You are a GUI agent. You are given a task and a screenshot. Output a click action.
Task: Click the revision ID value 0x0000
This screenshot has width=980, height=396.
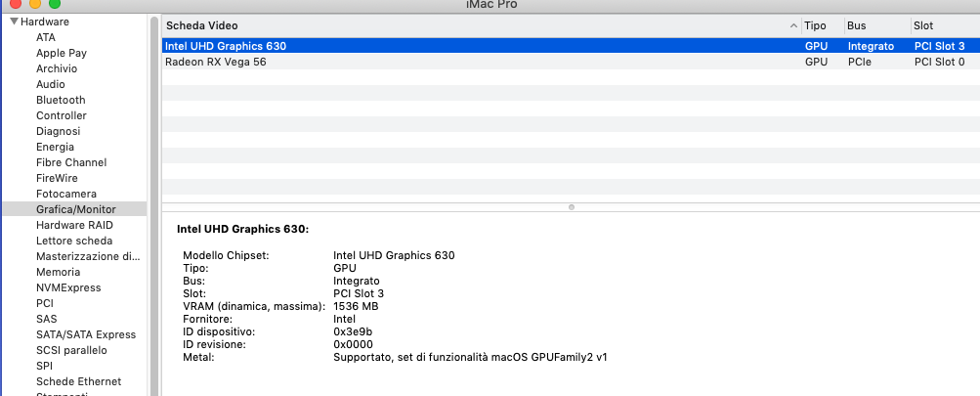tap(353, 344)
